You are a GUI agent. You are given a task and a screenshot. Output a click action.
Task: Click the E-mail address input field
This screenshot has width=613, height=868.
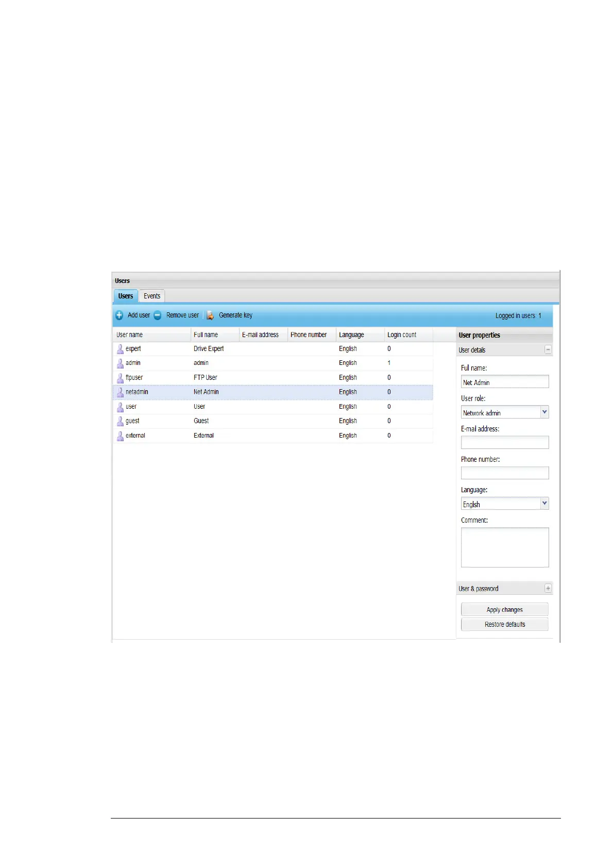505,442
